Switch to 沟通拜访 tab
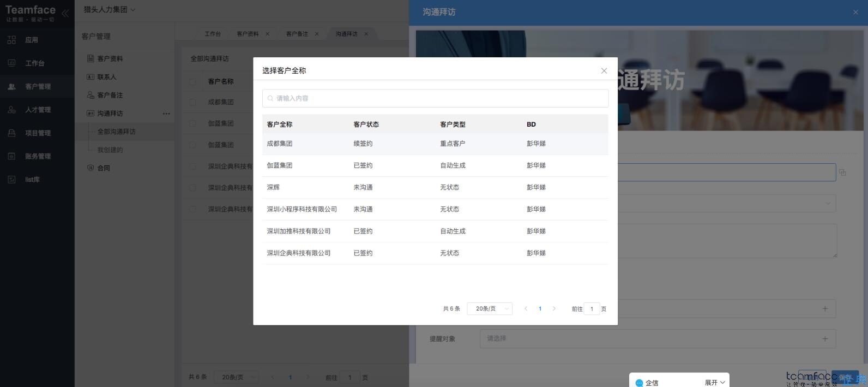 (346, 34)
